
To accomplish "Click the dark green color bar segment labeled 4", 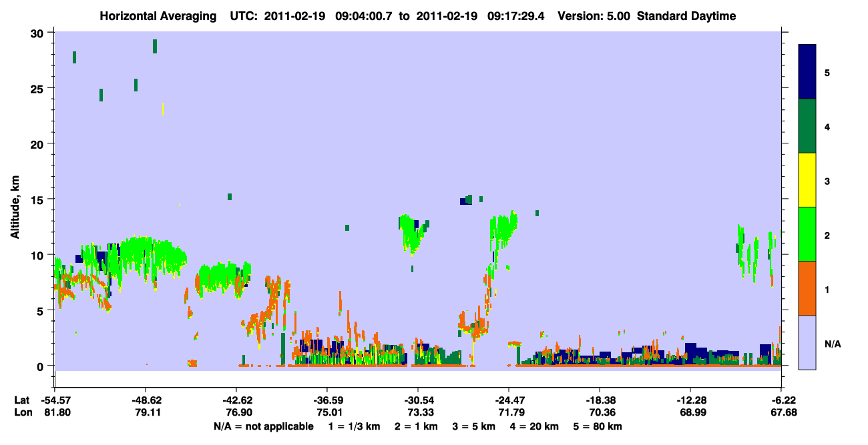I will click(x=807, y=126).
